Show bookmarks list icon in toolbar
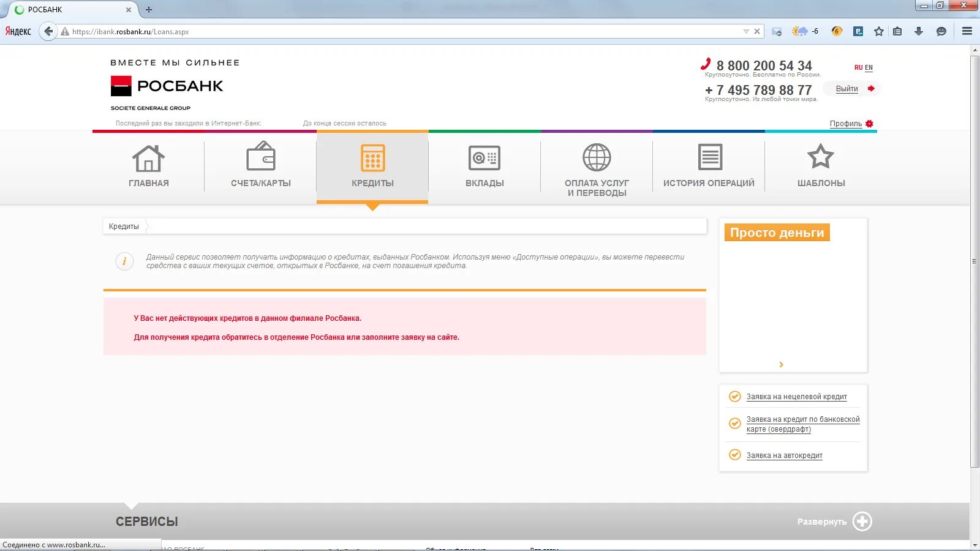 tap(897, 31)
